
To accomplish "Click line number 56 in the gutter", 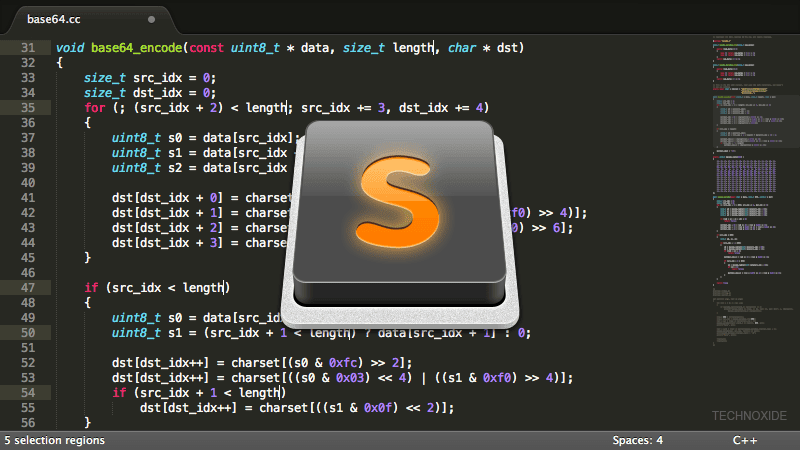I will click(28, 422).
